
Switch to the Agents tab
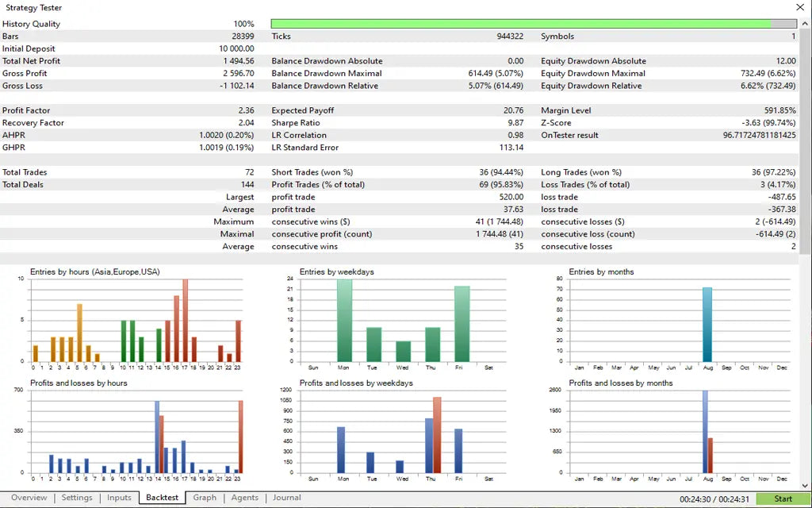tap(244, 498)
